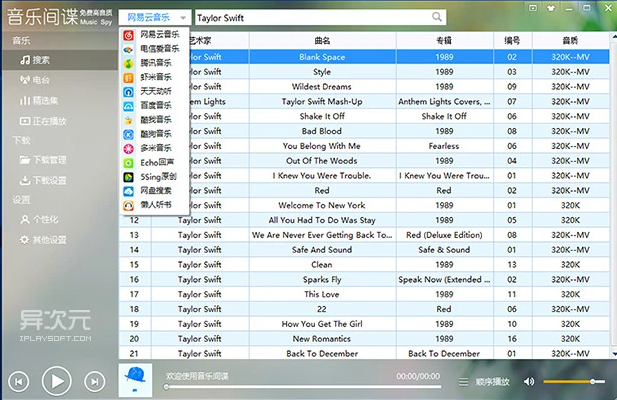Open the 精选集 collections section
617x400 pixels.
point(39,101)
